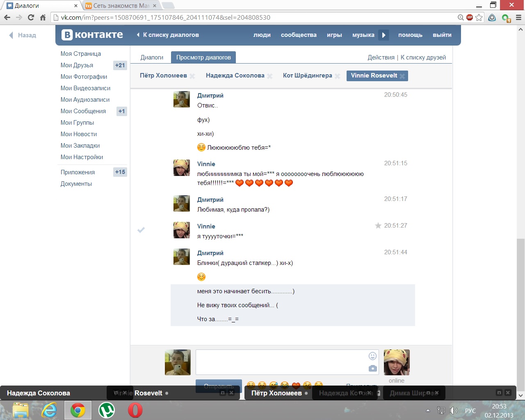Open Мои Новости in sidebar
525x420 pixels.
(x=79, y=134)
